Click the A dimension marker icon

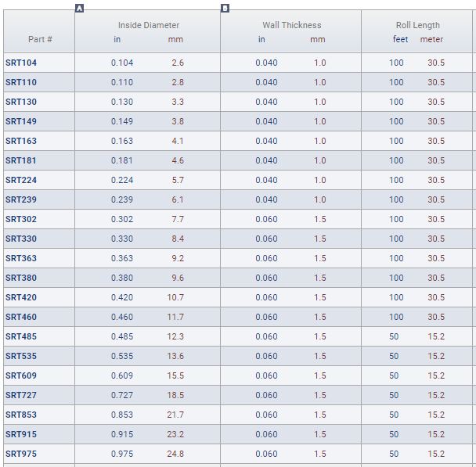[79, 8]
